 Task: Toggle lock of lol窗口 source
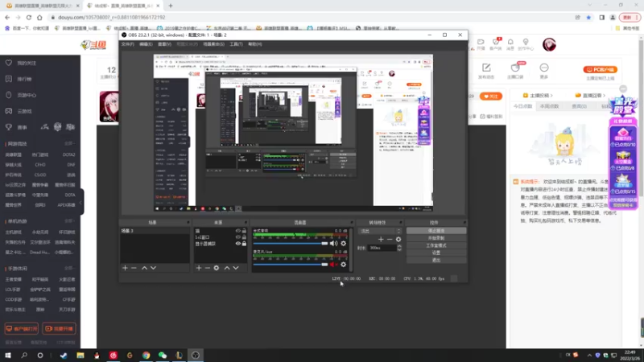244,237
